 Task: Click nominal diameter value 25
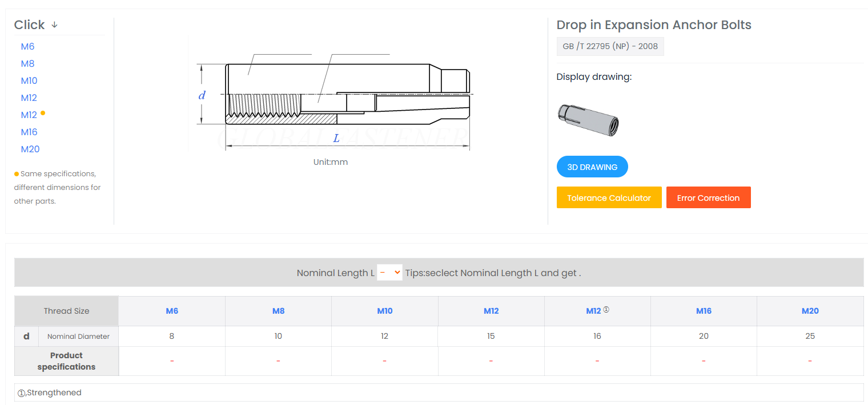pyautogui.click(x=810, y=336)
